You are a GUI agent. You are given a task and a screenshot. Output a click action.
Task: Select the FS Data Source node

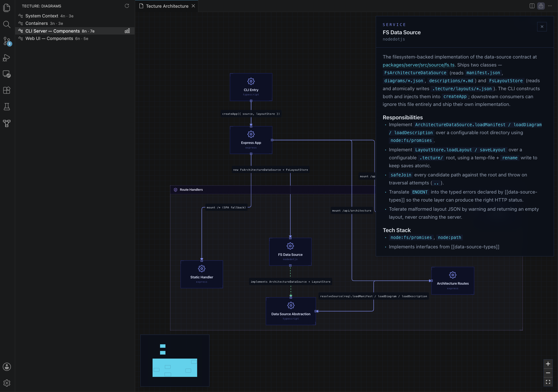290,252
